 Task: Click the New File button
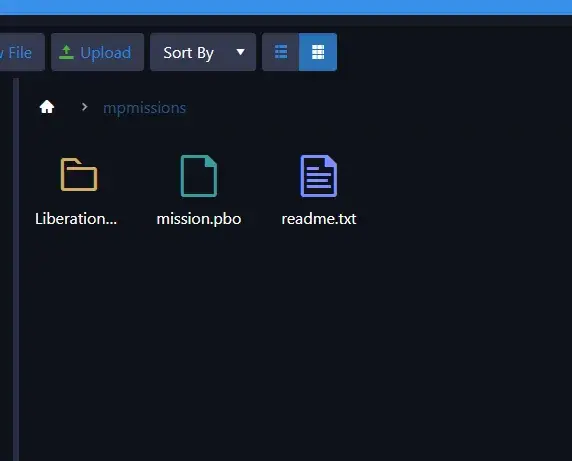(20, 52)
